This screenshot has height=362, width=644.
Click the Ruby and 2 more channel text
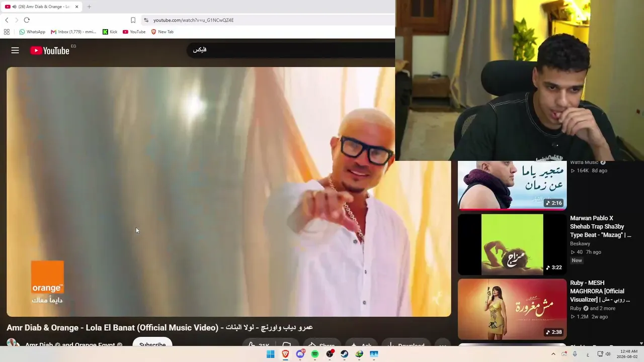593,308
